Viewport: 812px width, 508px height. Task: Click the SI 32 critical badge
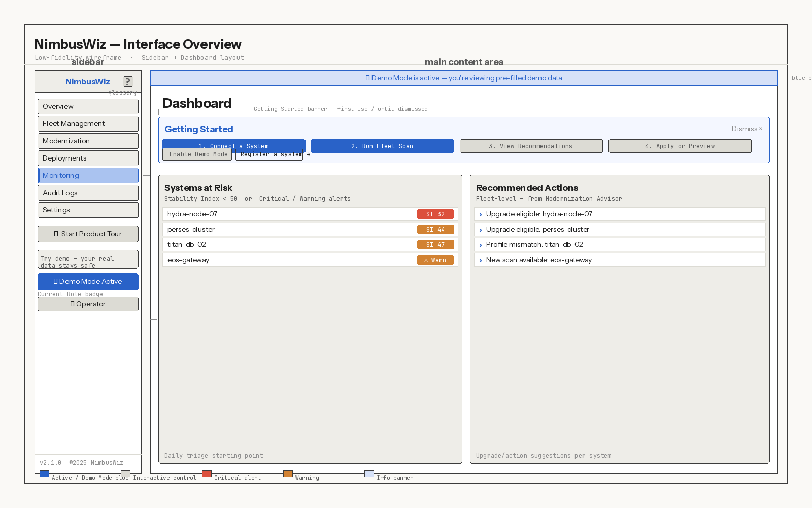[435, 214]
